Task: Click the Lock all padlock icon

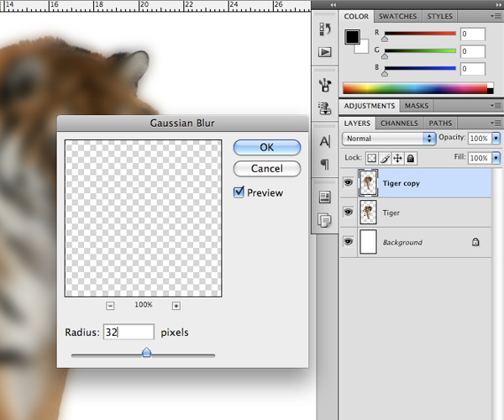Action: coord(411,158)
